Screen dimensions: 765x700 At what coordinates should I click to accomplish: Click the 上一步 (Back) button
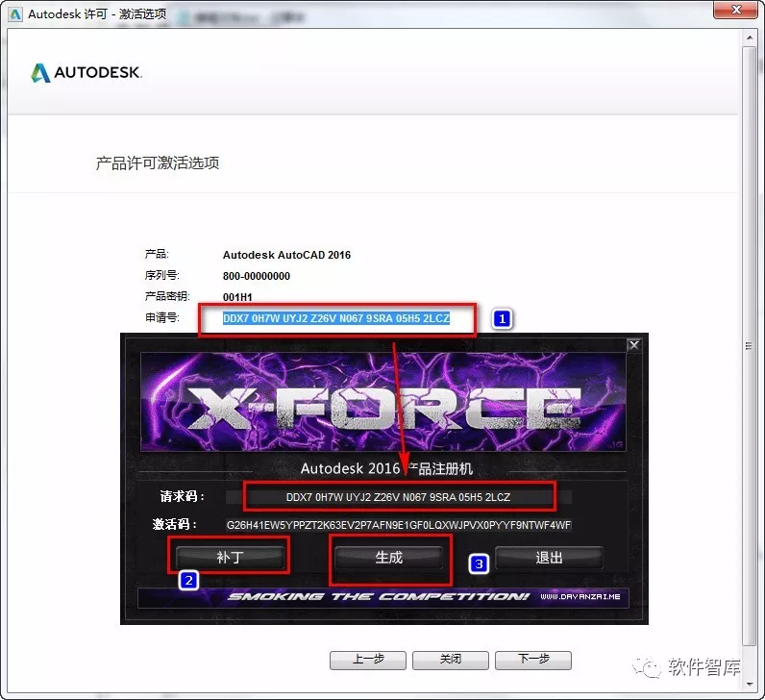[368, 660]
